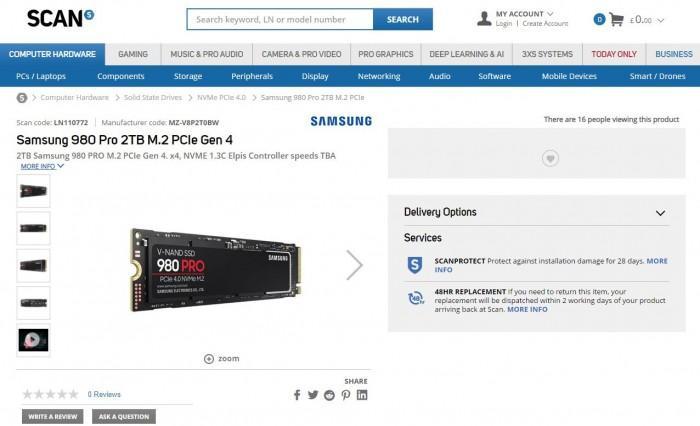Expand MORE INFO under product description
Viewport: 700px width, 426px height.
point(42,166)
